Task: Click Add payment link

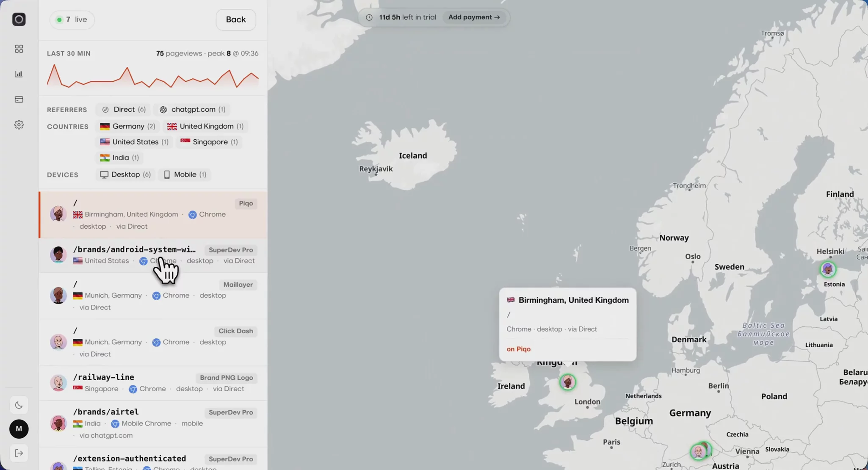Action: pyautogui.click(x=474, y=17)
